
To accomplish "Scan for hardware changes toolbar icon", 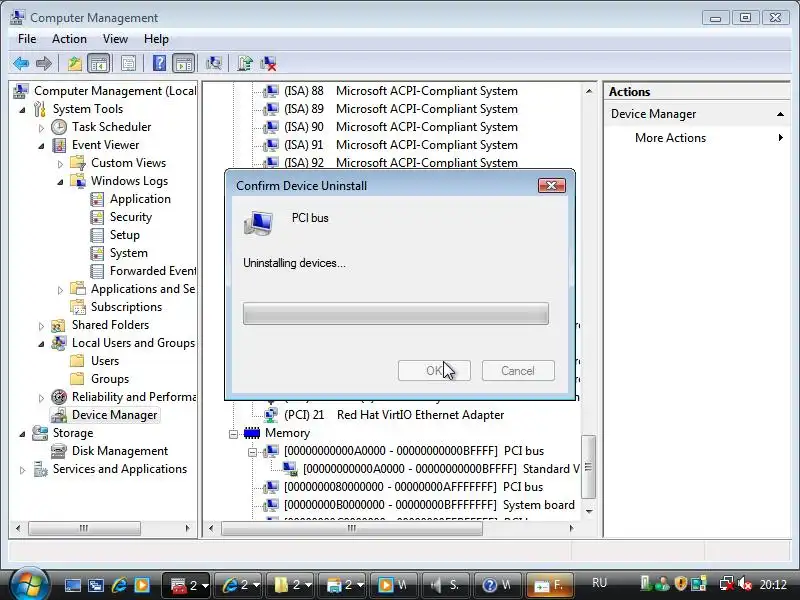I will 214,64.
